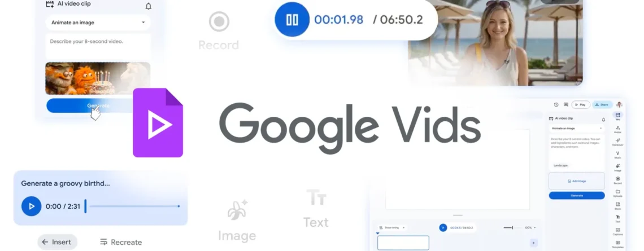Click the empty 'Describe your 8-second video.' field
This screenshot has width=644, height=251.
98,46
